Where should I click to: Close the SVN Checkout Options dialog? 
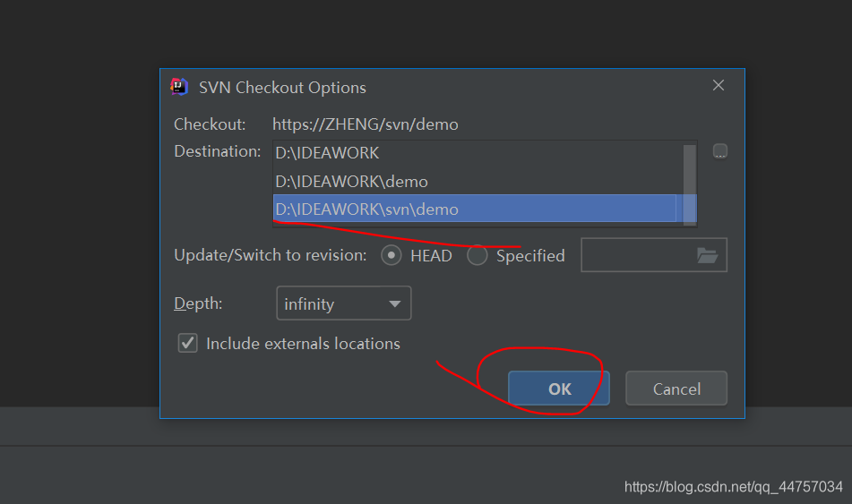click(719, 86)
